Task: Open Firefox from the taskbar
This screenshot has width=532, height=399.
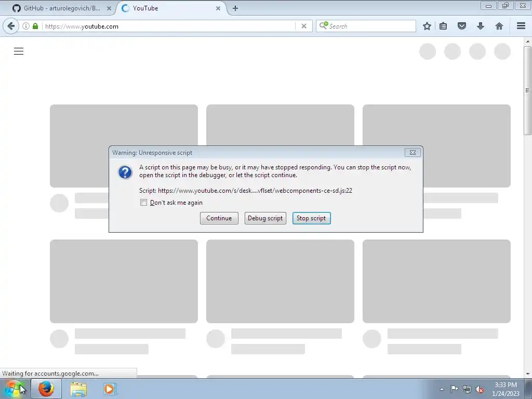Action: point(46,389)
